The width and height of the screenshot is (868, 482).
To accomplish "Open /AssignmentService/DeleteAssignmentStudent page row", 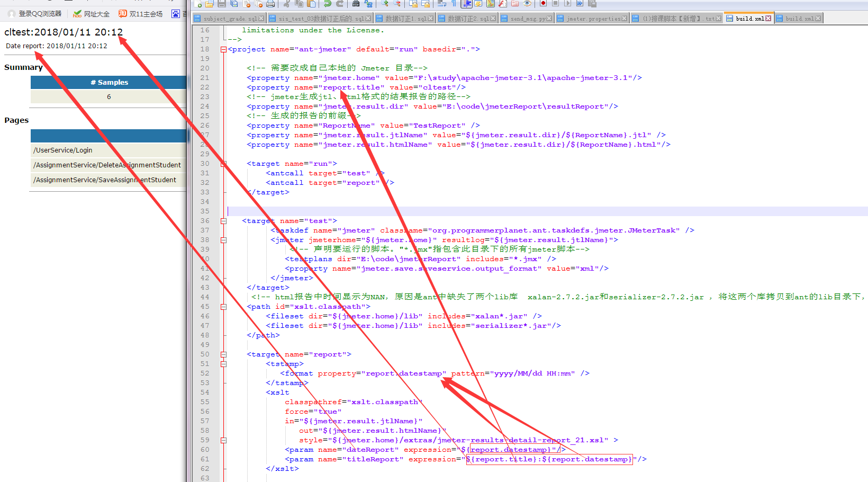I will click(108, 165).
